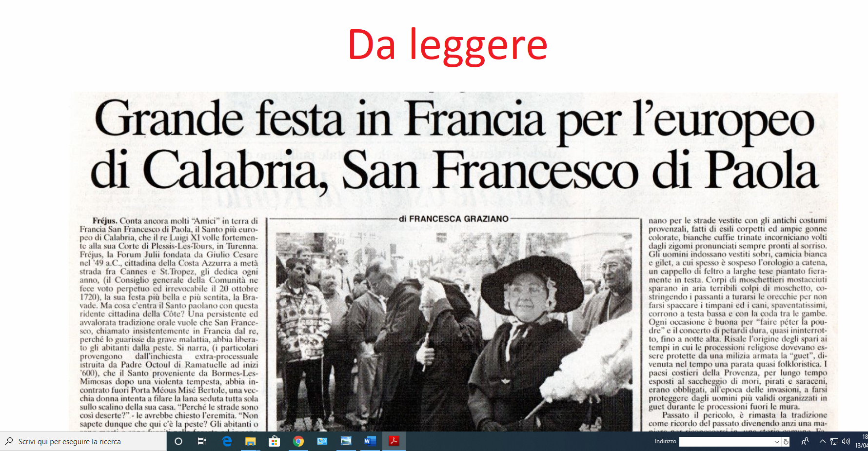Screen dimensions: 868x451
Task: Launch Microsoft Edge from the taskbar
Action: (227, 441)
